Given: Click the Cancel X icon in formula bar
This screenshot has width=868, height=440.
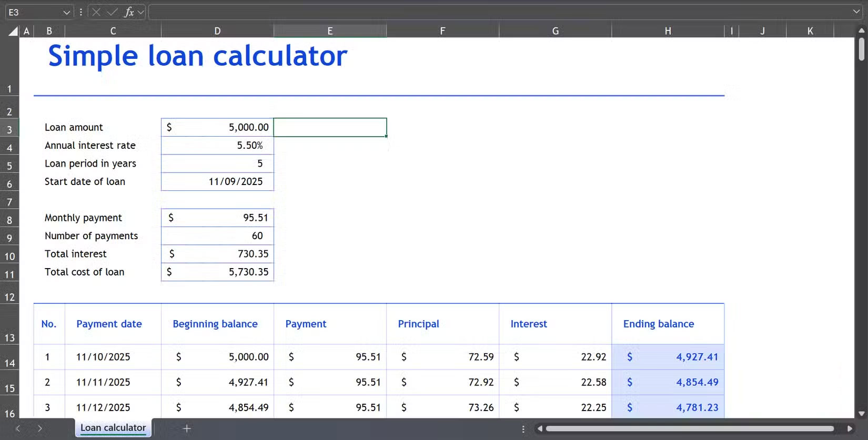Looking at the screenshot, I should [x=96, y=12].
